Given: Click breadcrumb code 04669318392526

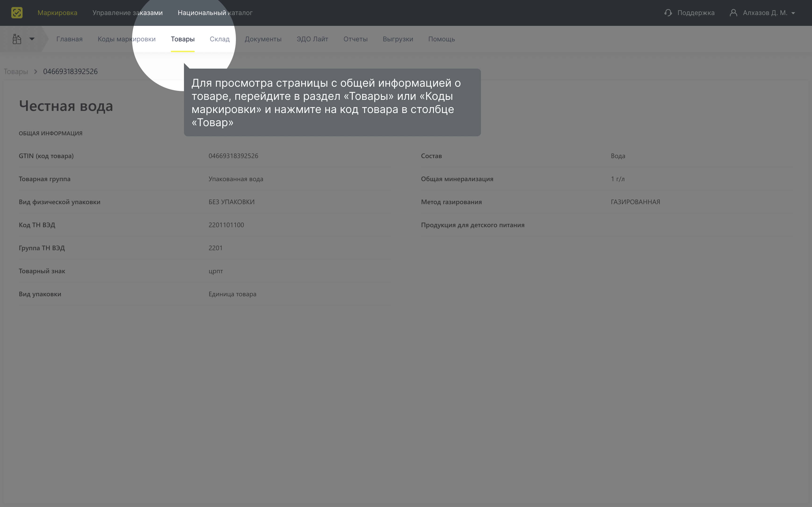Looking at the screenshot, I should click(x=70, y=71).
